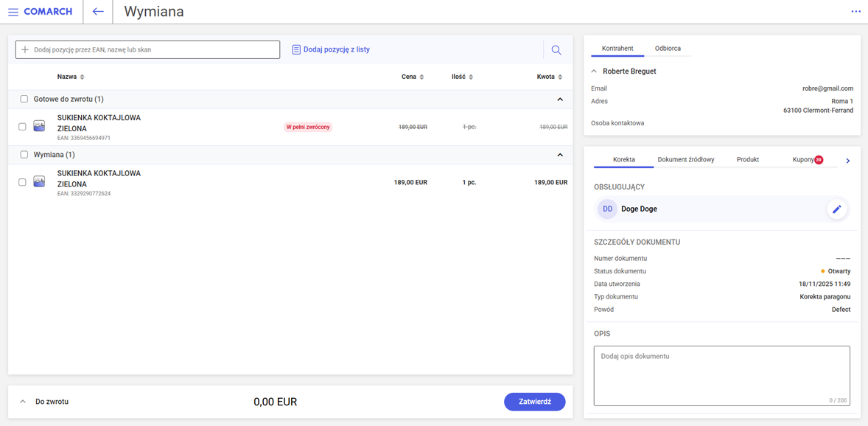This screenshot has width=868, height=426.
Task: Edit the handling employee with pencil icon
Action: click(836, 209)
